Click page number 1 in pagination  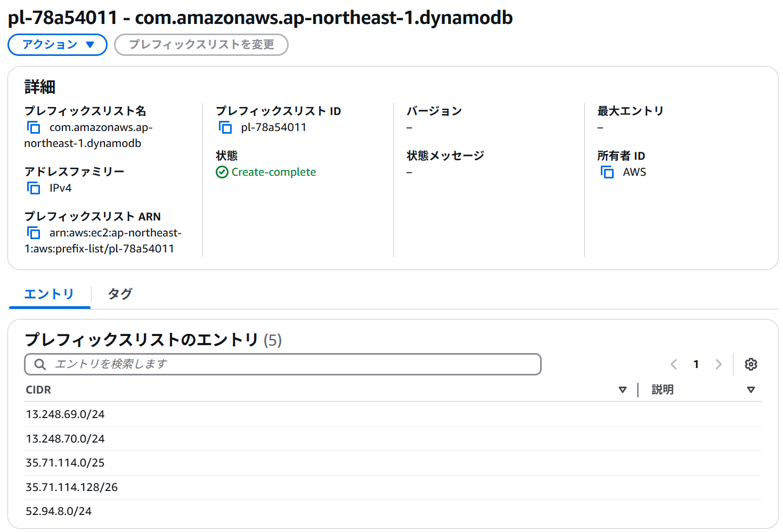point(696,364)
